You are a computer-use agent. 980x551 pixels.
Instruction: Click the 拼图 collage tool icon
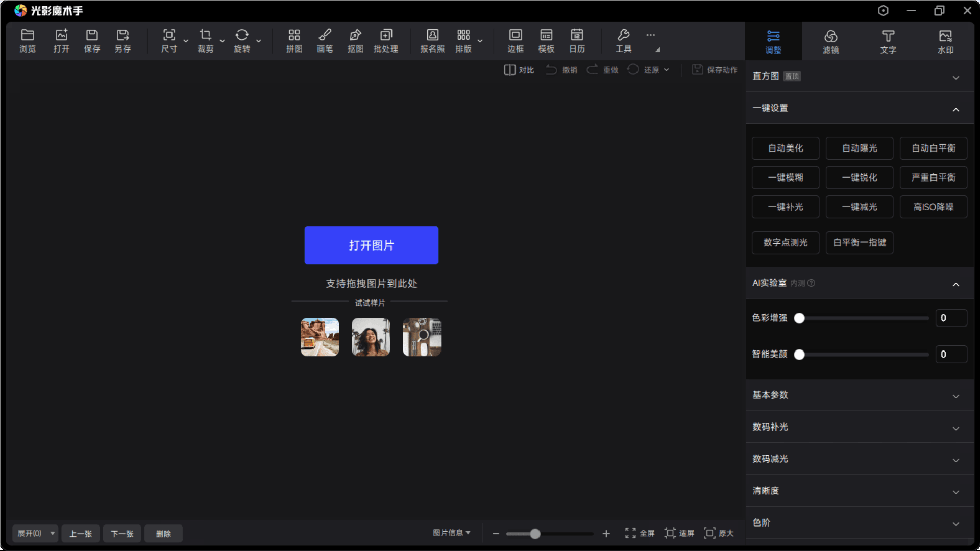[294, 40]
